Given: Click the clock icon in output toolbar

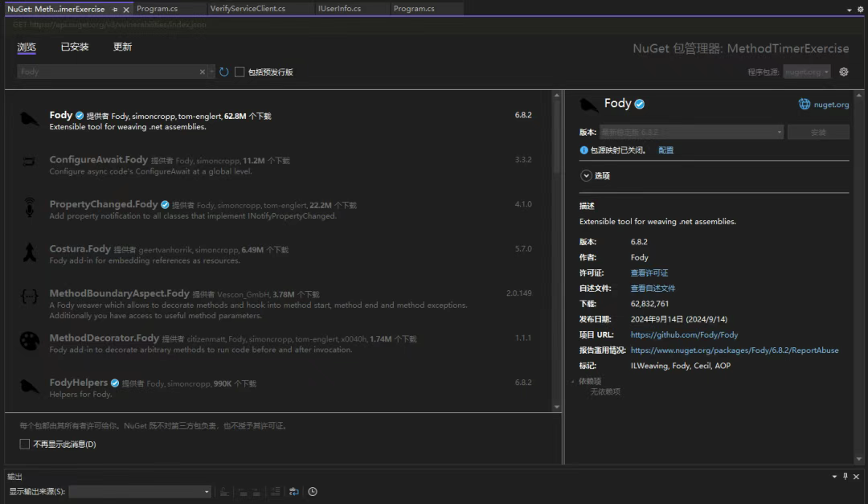Looking at the screenshot, I should [x=313, y=492].
